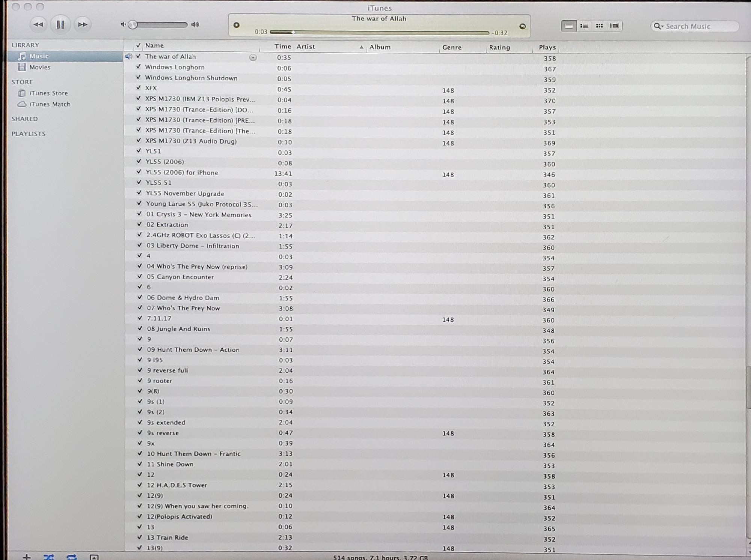This screenshot has width=751, height=560.
Task: Uncheck the XFX song checkbox
Action: (x=138, y=88)
